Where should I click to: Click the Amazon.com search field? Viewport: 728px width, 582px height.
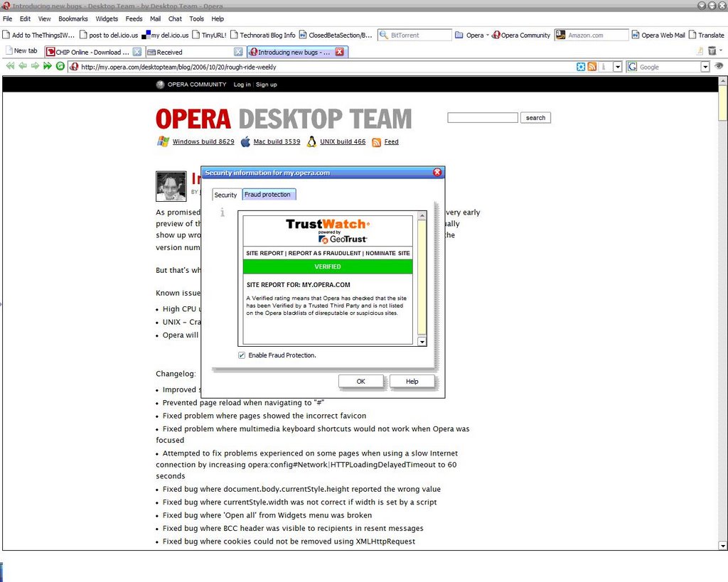click(x=596, y=35)
